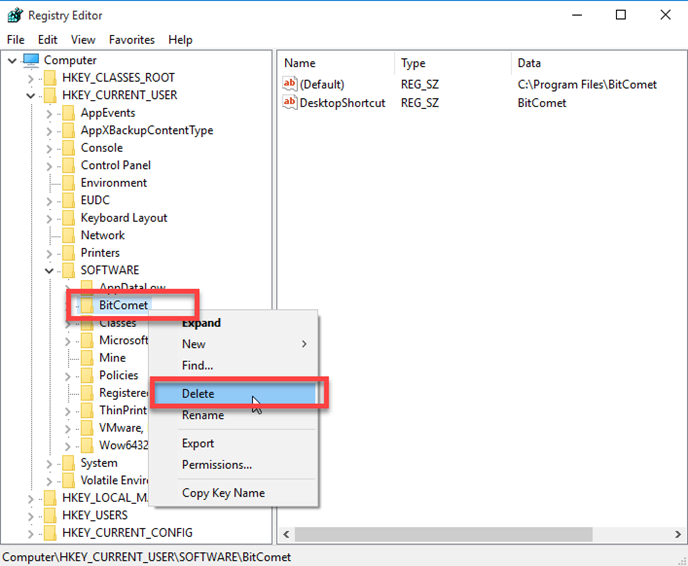The width and height of the screenshot is (688, 566).
Task: Expand the Console key
Action: (49, 149)
